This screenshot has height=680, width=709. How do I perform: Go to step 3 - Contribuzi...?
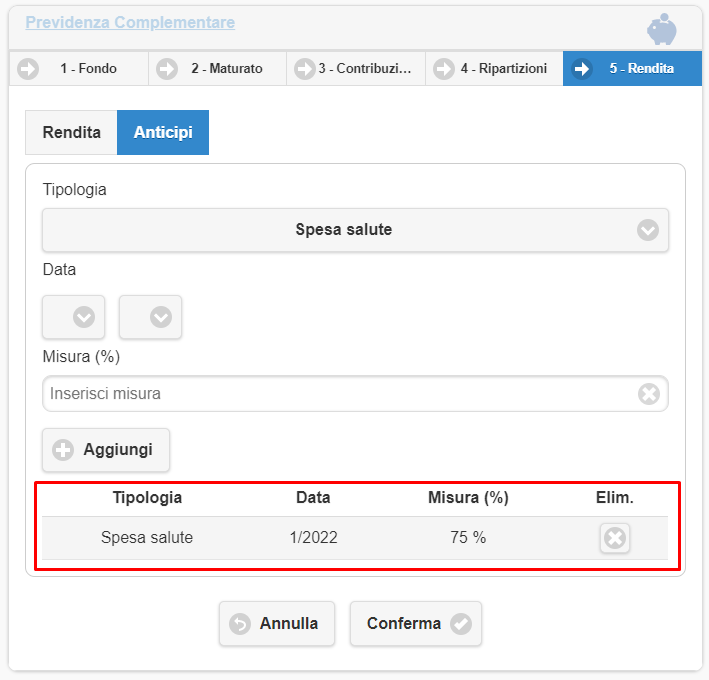pyautogui.click(x=356, y=69)
